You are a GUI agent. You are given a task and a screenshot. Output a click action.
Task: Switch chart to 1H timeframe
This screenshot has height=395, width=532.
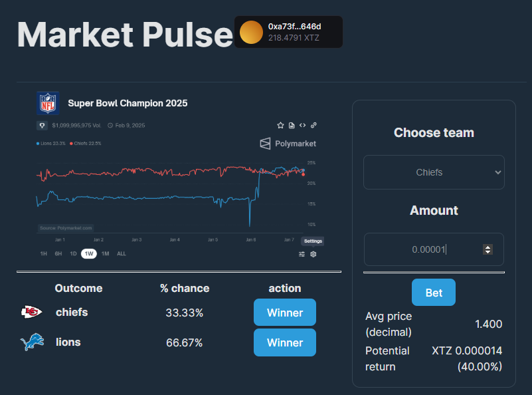(x=43, y=253)
